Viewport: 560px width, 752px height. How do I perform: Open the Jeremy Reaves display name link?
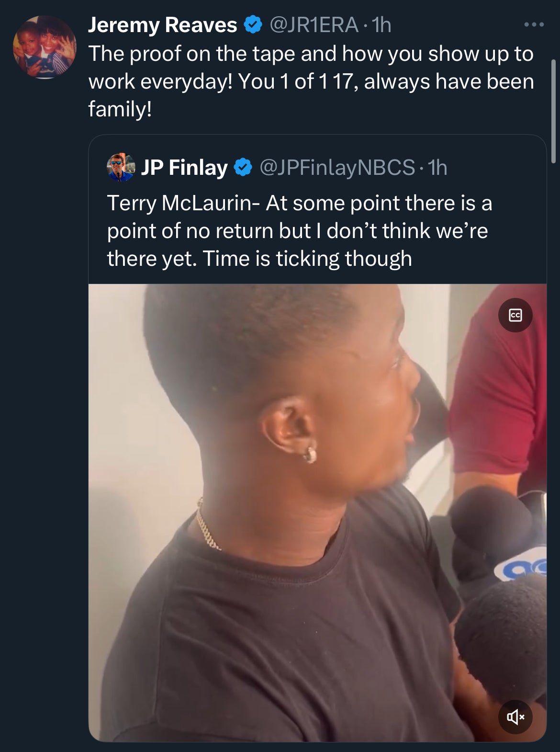[x=162, y=25]
